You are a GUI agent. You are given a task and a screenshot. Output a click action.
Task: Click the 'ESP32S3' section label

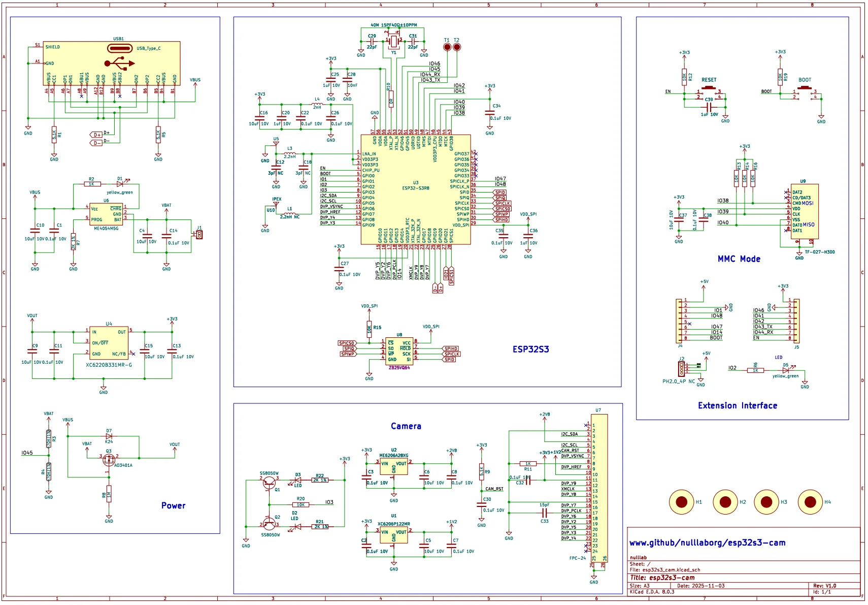tap(530, 349)
